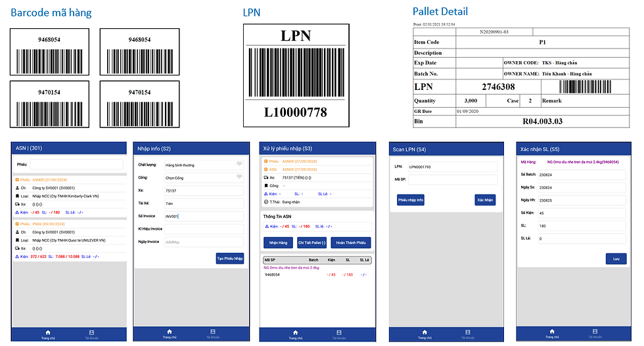Click the LPN barcode in Pallet Detail table
This screenshot has width=644, height=346.
coord(585,87)
